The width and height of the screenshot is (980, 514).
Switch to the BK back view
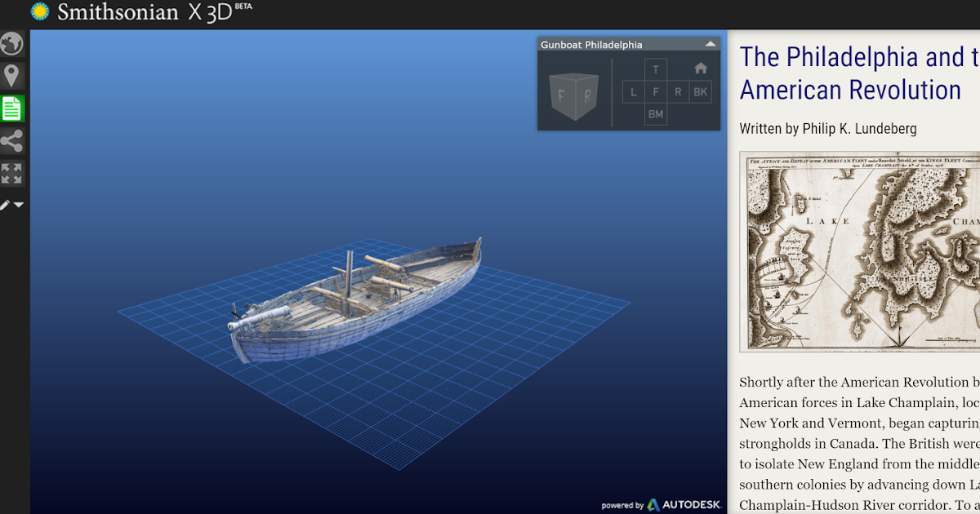[700, 92]
